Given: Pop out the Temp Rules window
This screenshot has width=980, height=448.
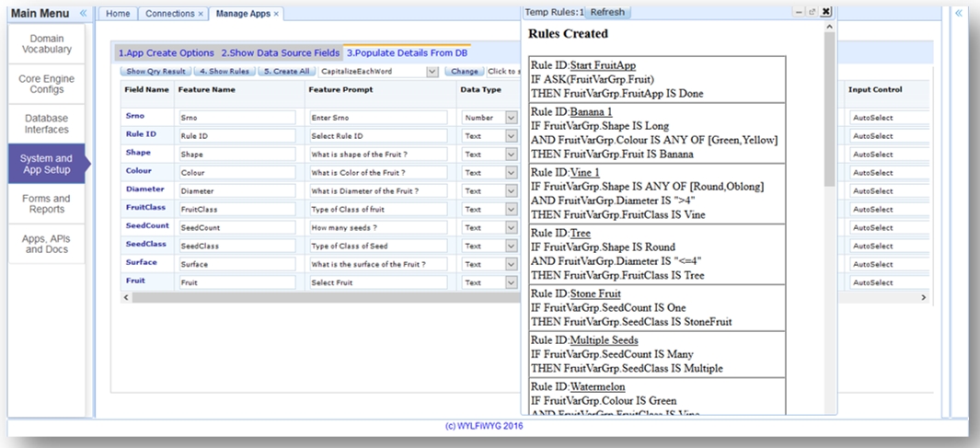Looking at the screenshot, I should pyautogui.click(x=812, y=12).
